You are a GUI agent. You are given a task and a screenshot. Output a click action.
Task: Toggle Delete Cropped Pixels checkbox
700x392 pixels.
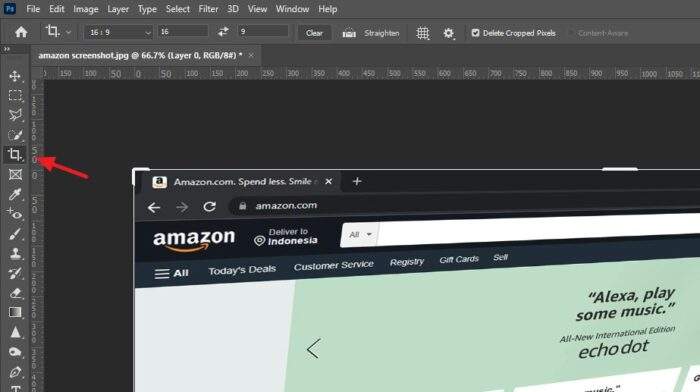tap(475, 33)
